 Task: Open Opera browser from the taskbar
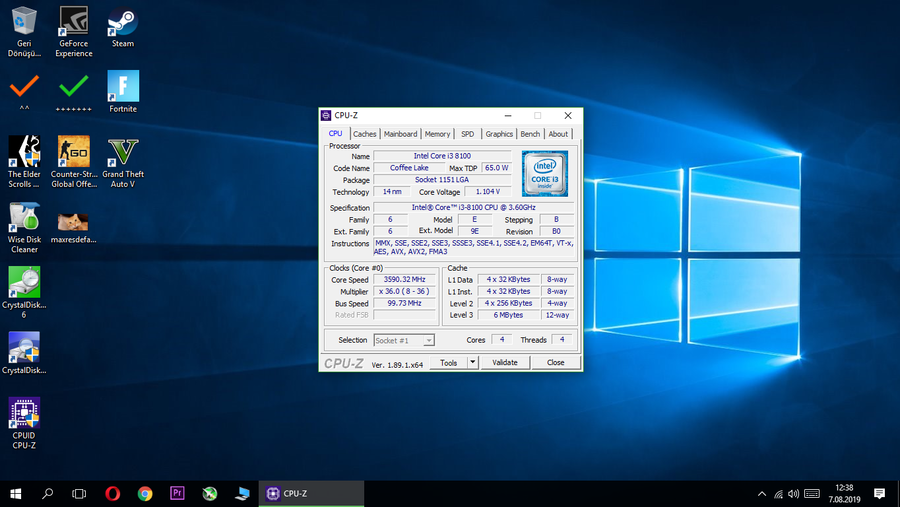tap(113, 493)
